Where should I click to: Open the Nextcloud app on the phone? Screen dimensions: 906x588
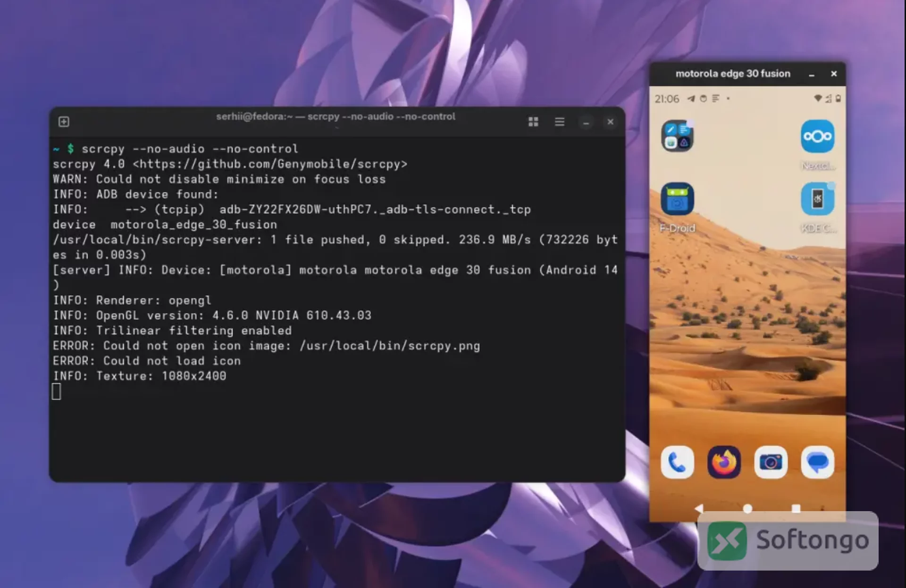tap(818, 136)
